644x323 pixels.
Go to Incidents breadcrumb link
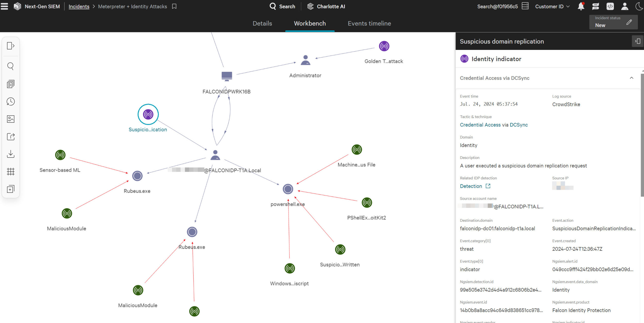(79, 7)
